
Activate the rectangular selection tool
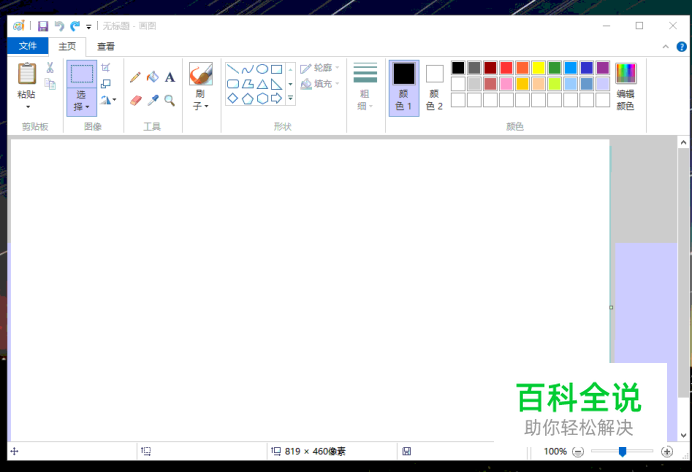pos(82,74)
